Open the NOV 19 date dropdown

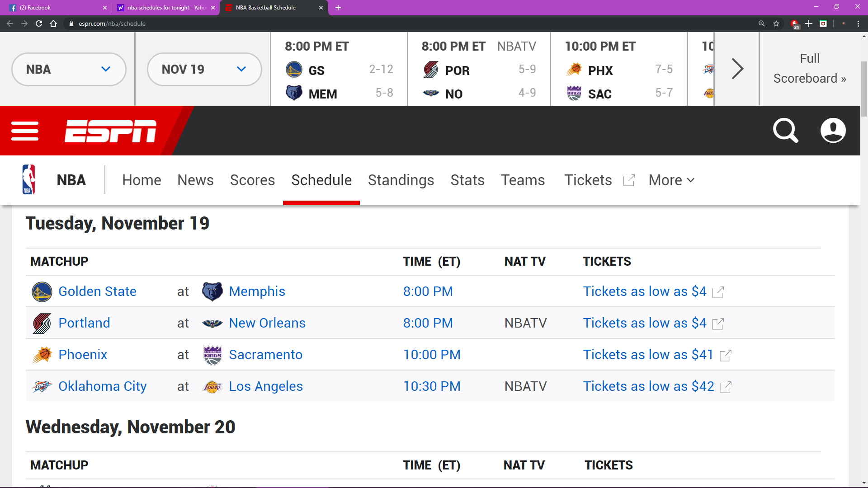pyautogui.click(x=204, y=69)
